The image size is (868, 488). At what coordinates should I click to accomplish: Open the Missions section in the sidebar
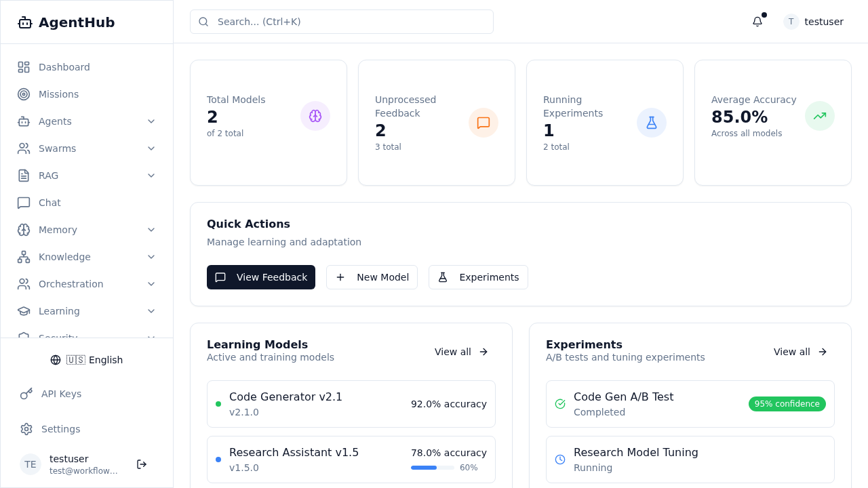coord(58,94)
